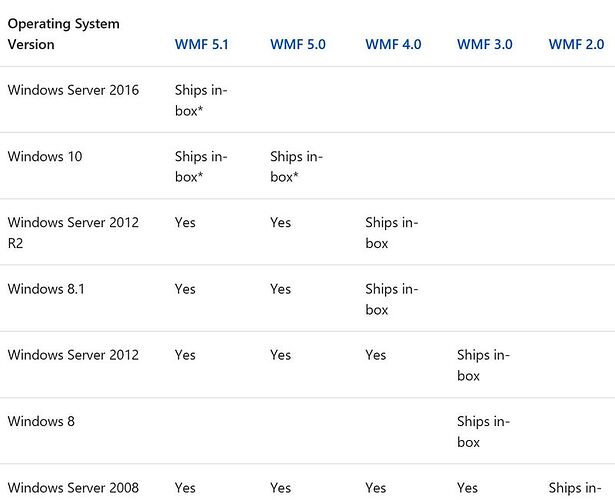Click Ships in-box* under WMF 5.0 for Windows 10
The width and height of the screenshot is (615, 500).
pyautogui.click(x=297, y=167)
